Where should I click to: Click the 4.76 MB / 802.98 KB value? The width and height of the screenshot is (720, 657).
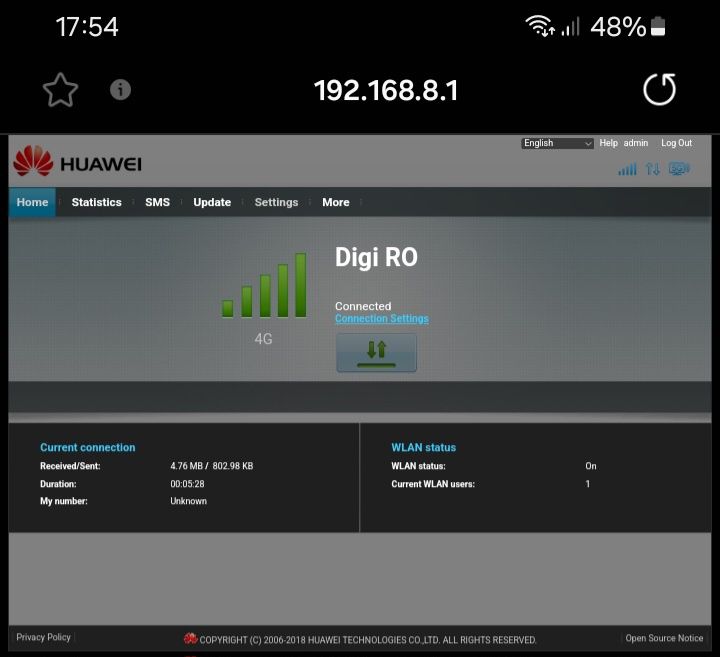click(212, 466)
